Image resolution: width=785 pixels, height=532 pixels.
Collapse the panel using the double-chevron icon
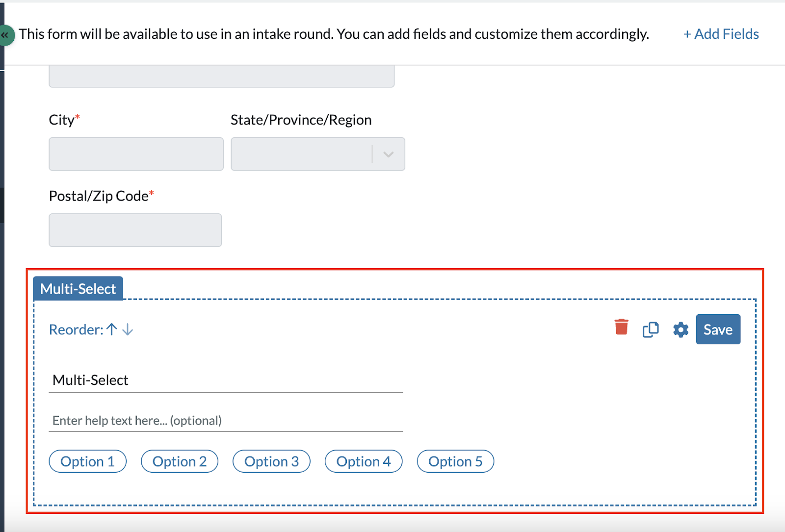[6, 35]
